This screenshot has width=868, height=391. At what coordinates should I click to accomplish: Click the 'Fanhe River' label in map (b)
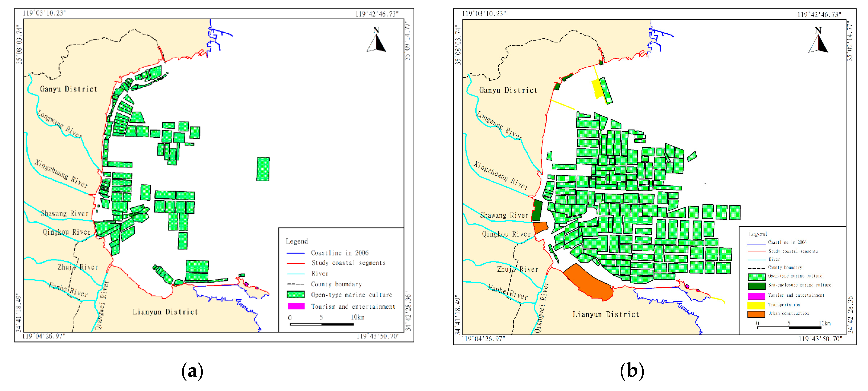pyautogui.click(x=508, y=292)
